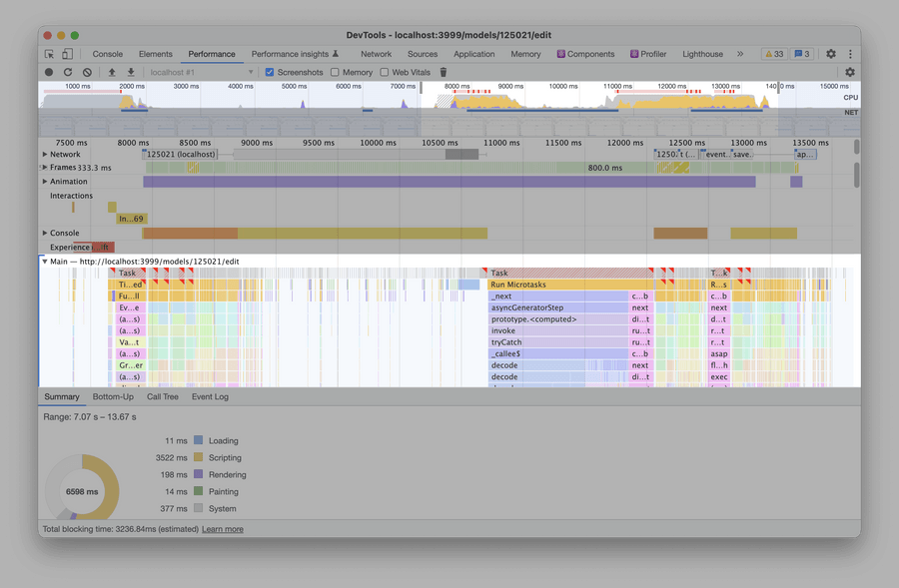The width and height of the screenshot is (899, 588).
Task: Click the Learn more link
Action: (x=223, y=529)
